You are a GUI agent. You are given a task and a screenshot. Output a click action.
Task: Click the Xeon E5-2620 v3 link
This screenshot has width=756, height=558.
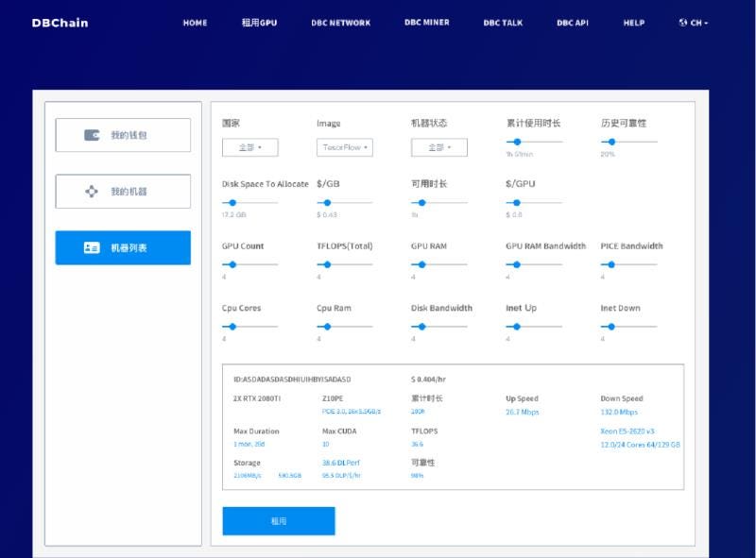627,431
